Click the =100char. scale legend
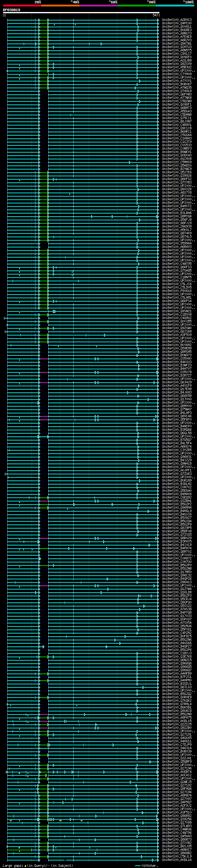The image size is (197, 868). tap(146, 865)
